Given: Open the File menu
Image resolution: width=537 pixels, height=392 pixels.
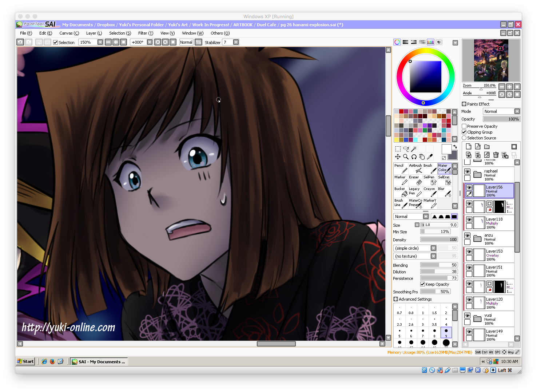Looking at the screenshot, I should 26,33.
